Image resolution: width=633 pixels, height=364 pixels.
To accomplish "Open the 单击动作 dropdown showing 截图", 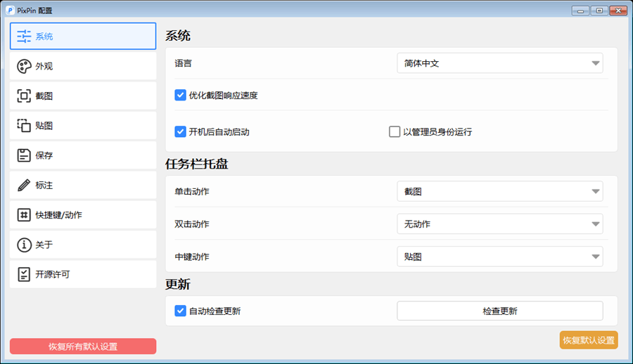I will pyautogui.click(x=500, y=191).
